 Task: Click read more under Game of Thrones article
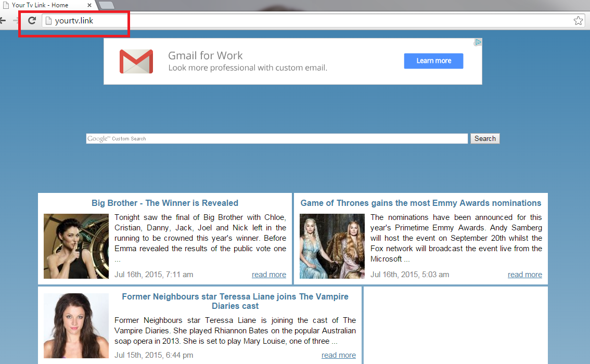click(525, 275)
